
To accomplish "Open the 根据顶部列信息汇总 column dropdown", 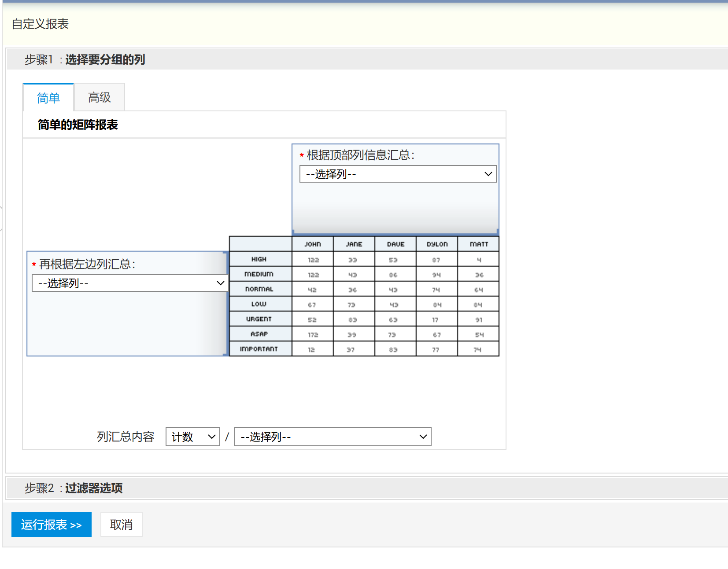I will pyautogui.click(x=398, y=174).
